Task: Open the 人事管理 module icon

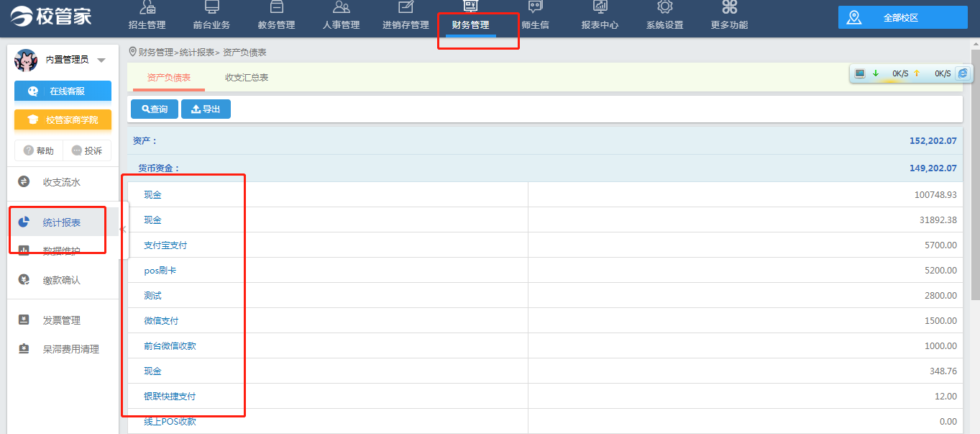Action: (342, 7)
